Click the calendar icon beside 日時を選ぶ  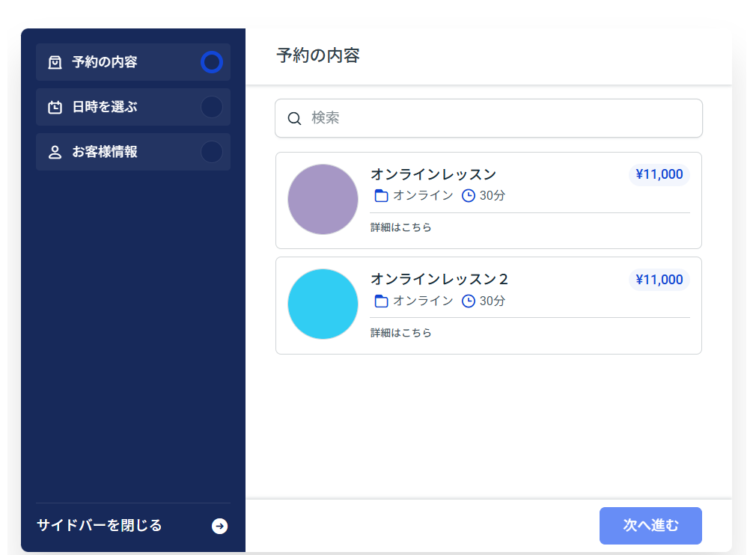click(x=55, y=107)
